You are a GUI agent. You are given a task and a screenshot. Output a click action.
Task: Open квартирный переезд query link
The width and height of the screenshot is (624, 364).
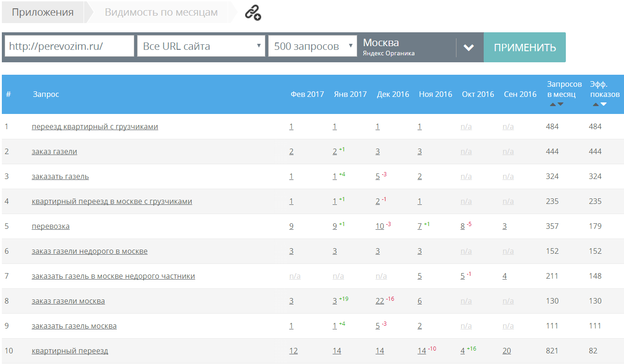point(70,351)
